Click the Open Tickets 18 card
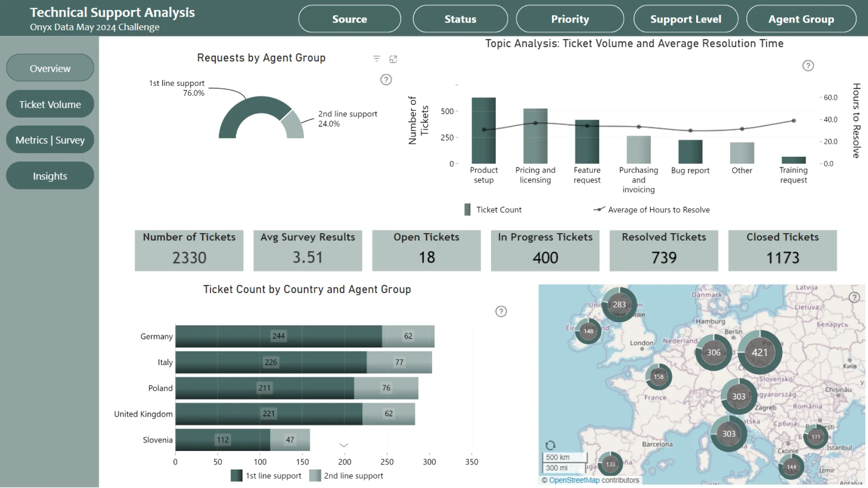Screen dimensions: 868x488 coord(426,251)
